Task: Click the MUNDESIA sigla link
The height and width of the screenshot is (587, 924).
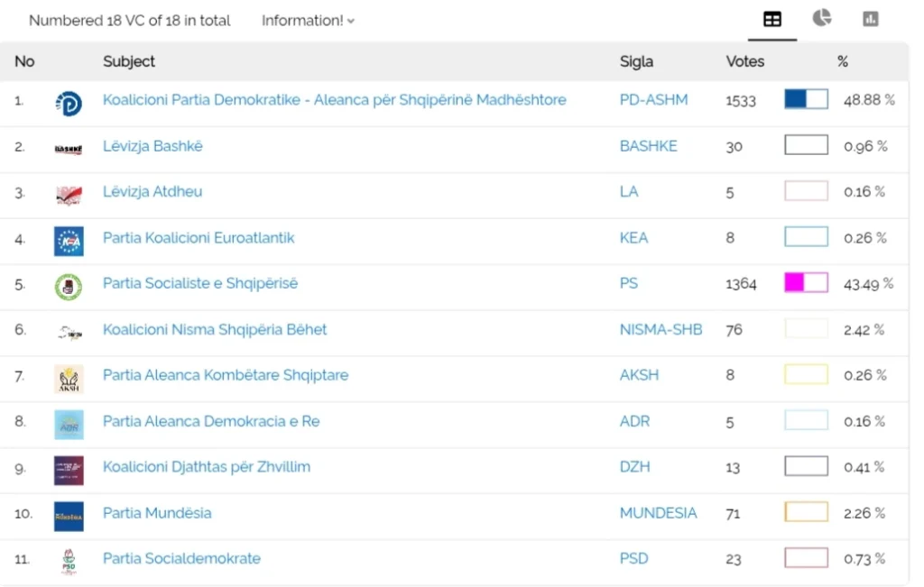Action: 658,513
